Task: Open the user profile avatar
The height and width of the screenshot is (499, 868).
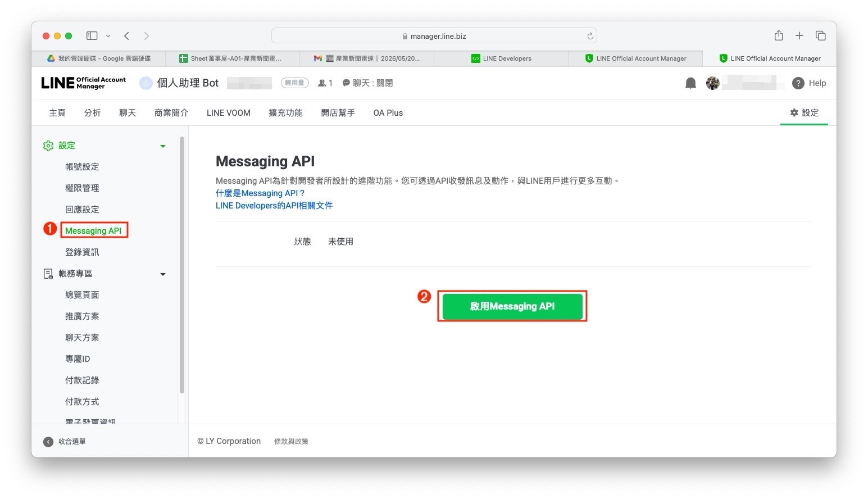Action: point(712,83)
